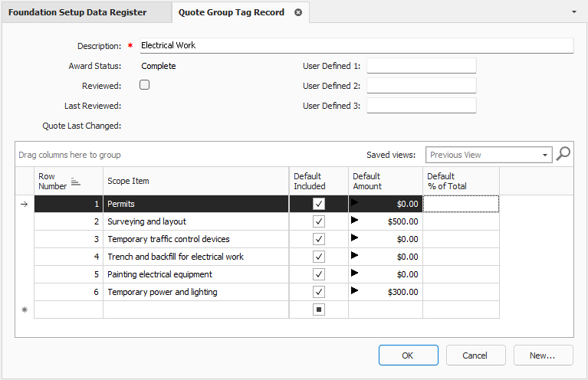Click the arrow icon in Temporary power amount cell

(355, 291)
